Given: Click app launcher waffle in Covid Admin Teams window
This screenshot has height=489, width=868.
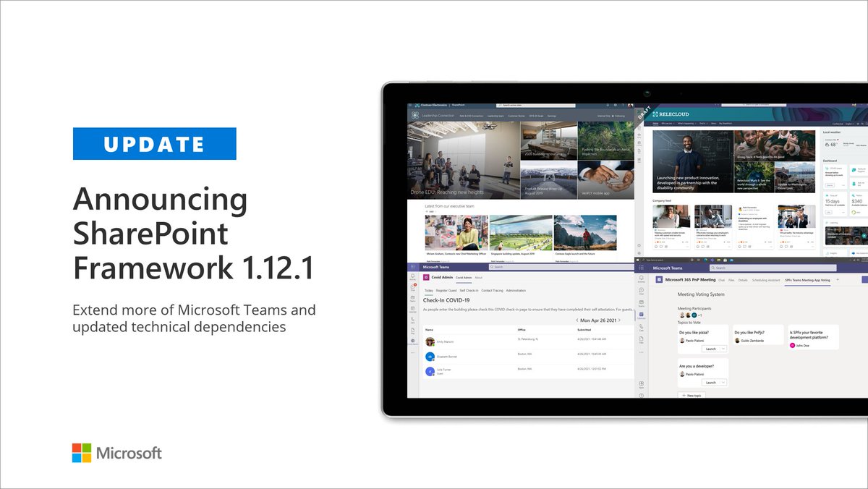Looking at the screenshot, I should point(413,266).
